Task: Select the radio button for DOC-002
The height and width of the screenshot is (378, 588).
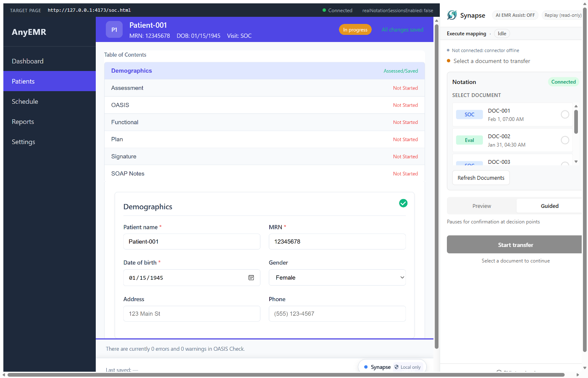Action: pyautogui.click(x=565, y=140)
